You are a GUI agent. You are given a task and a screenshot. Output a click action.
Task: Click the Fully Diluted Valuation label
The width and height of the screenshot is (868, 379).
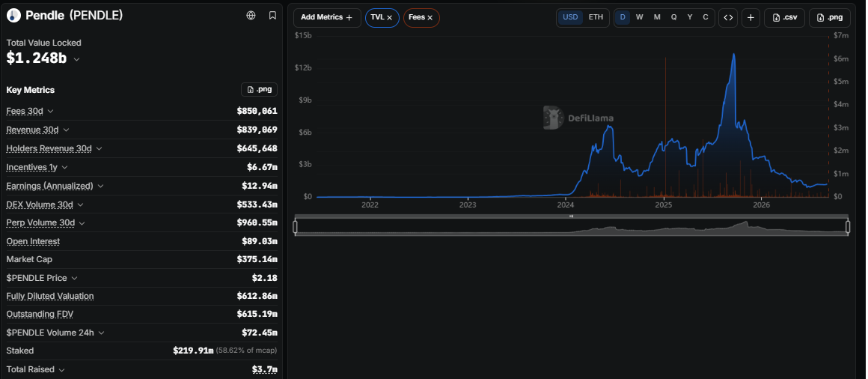click(x=50, y=296)
